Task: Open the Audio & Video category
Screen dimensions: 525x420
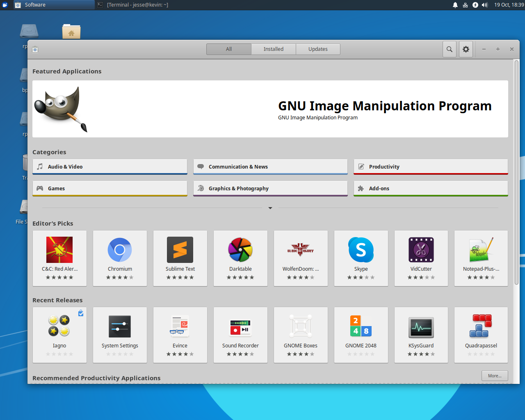Action: pyautogui.click(x=110, y=167)
